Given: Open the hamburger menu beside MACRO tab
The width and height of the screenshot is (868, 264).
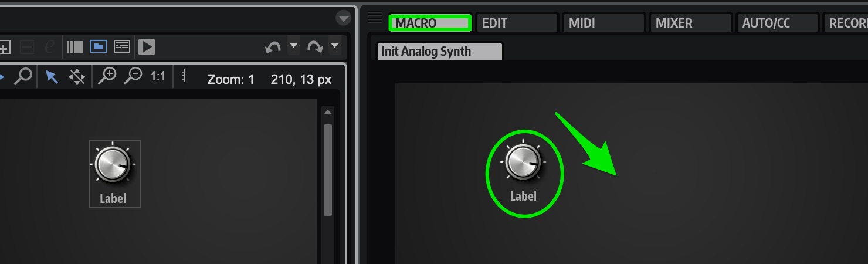Looking at the screenshot, I should pos(375,18).
